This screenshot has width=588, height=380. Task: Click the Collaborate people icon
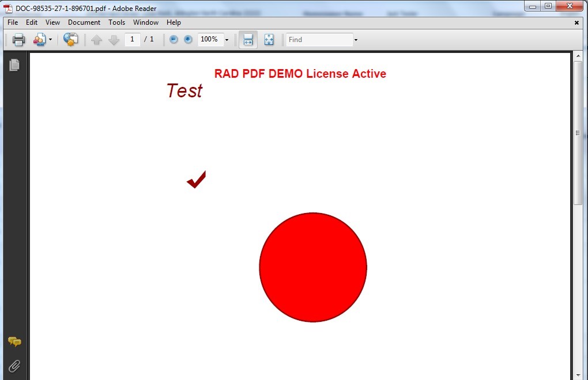click(x=39, y=40)
